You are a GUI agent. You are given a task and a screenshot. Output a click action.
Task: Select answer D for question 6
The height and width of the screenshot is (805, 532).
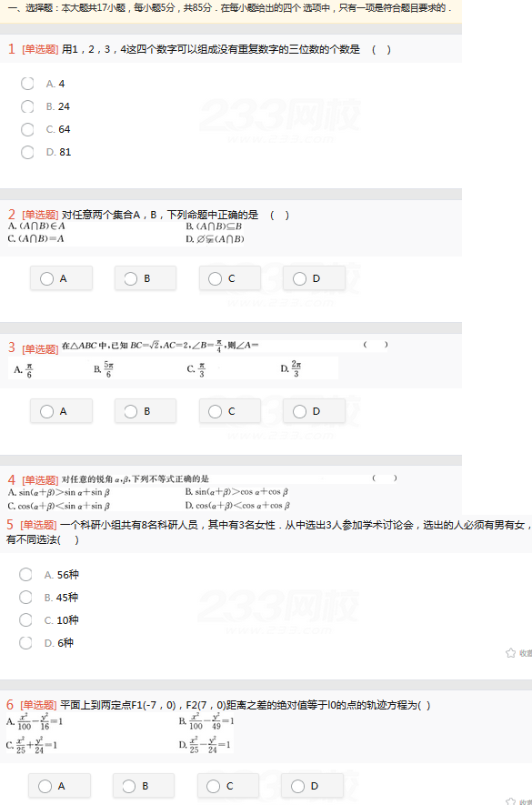click(312, 786)
